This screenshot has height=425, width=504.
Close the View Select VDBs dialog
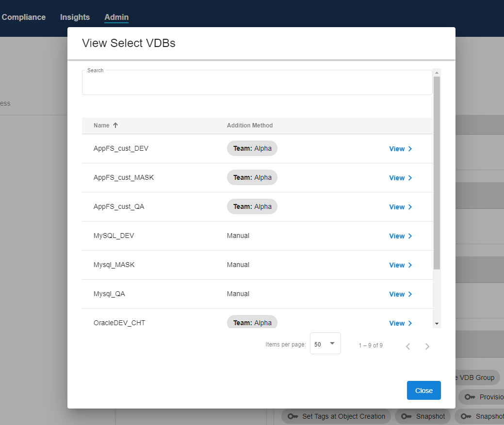point(423,391)
